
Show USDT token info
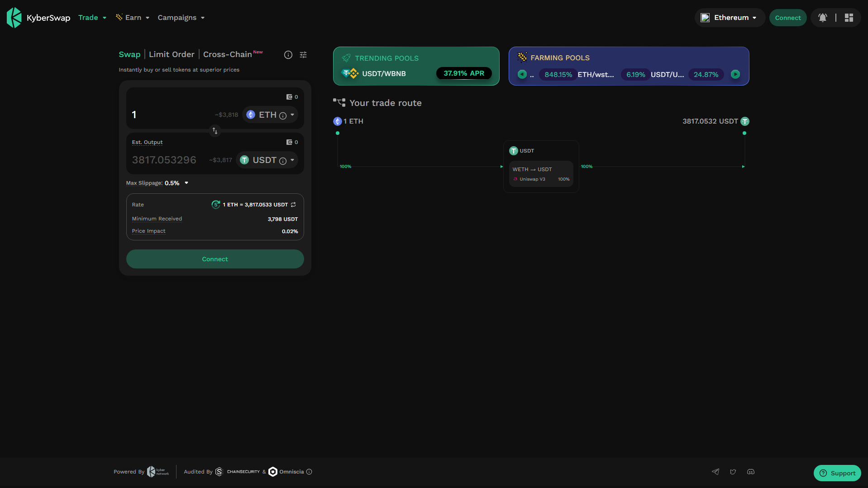click(283, 161)
